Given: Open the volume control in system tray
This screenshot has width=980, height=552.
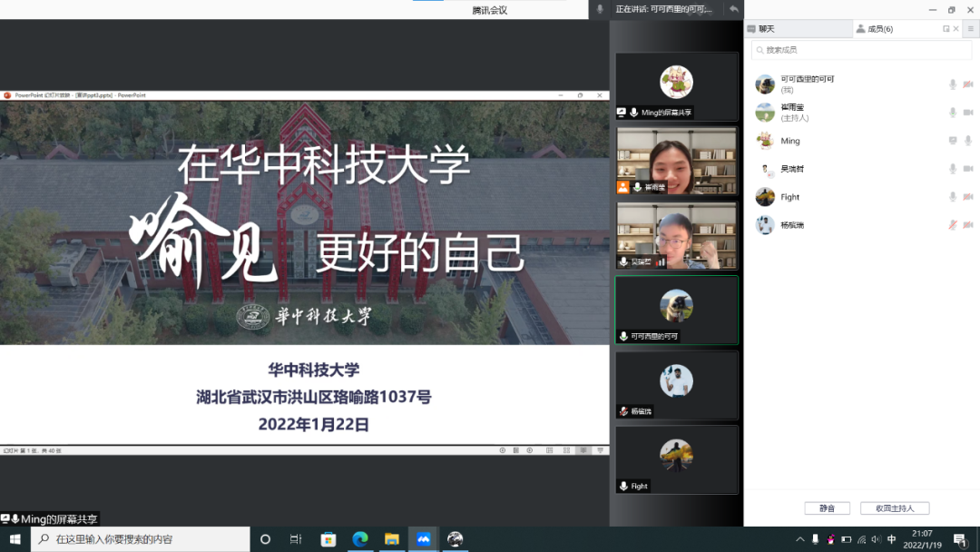Looking at the screenshot, I should coord(877,539).
